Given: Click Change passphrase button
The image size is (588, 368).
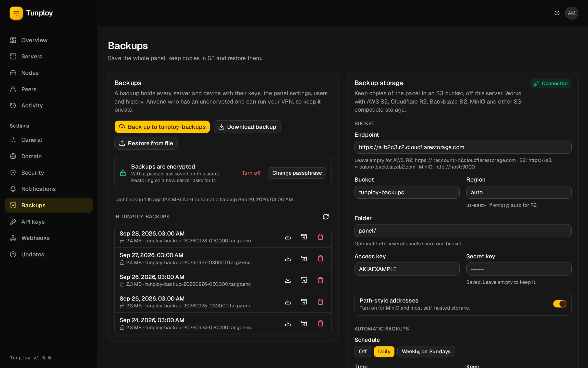Looking at the screenshot, I should point(297,173).
